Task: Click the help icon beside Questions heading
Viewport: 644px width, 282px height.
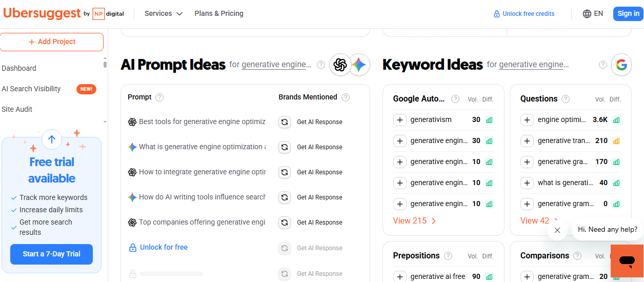Action: (566, 99)
